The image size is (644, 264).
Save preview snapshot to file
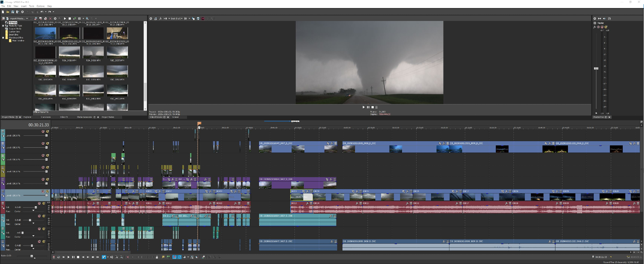[x=198, y=19]
